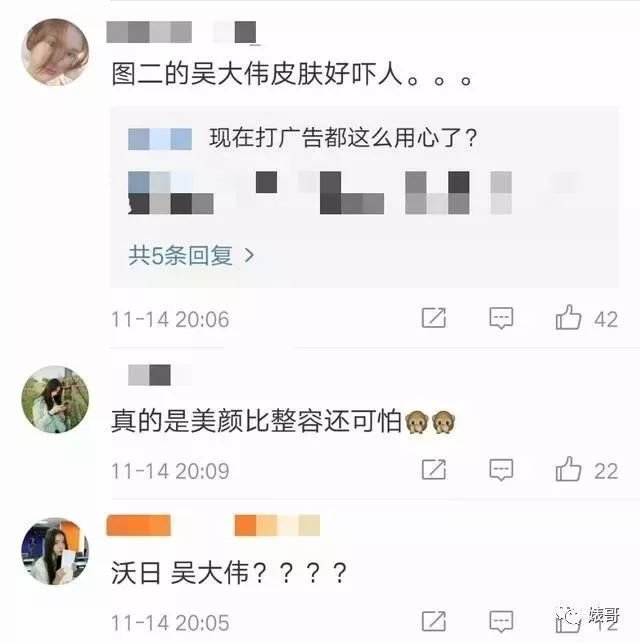Screen dimensions: 640x643
Task: Open third commenter's avatar photo
Action: tap(55, 551)
